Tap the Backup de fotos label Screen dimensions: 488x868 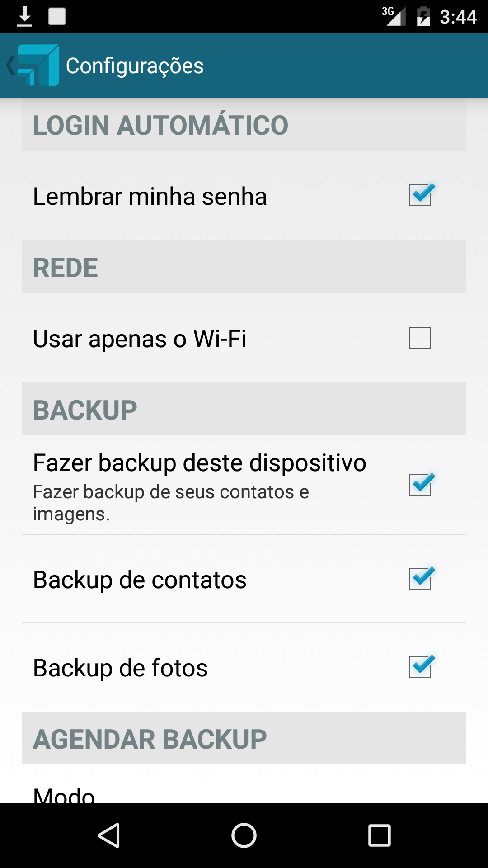120,668
